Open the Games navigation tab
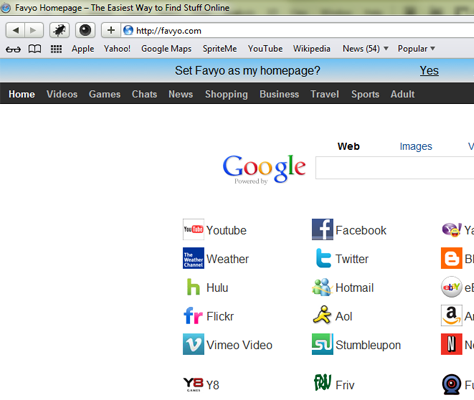The width and height of the screenshot is (474, 400). (x=104, y=94)
